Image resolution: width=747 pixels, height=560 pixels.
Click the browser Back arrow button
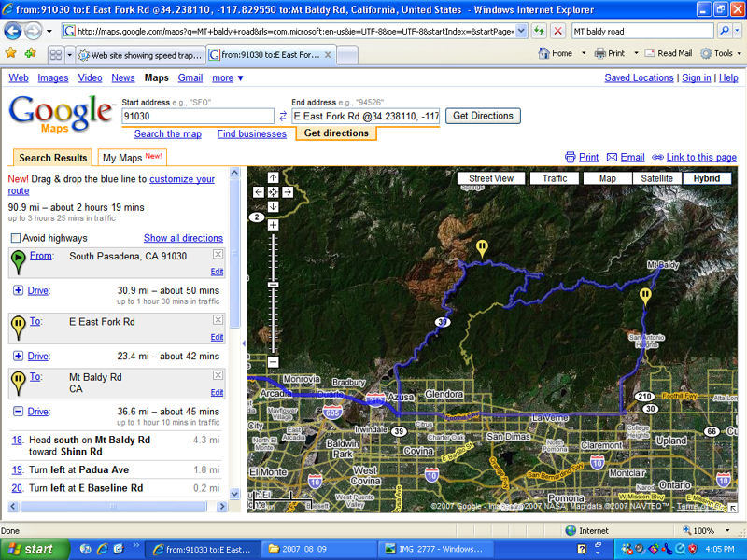pos(13,32)
